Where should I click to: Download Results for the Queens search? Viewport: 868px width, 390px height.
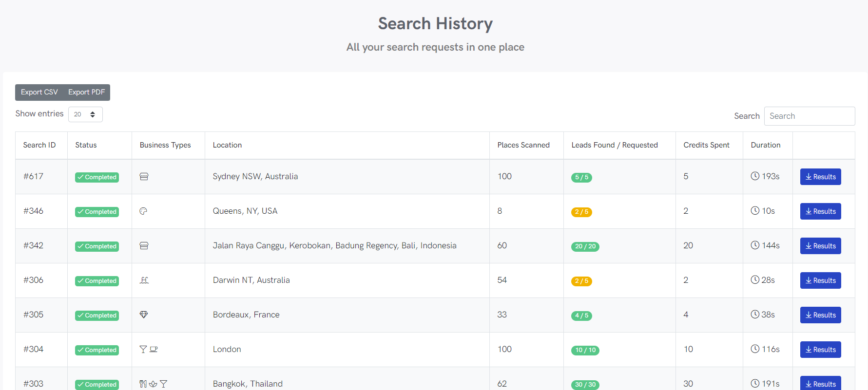pyautogui.click(x=820, y=211)
